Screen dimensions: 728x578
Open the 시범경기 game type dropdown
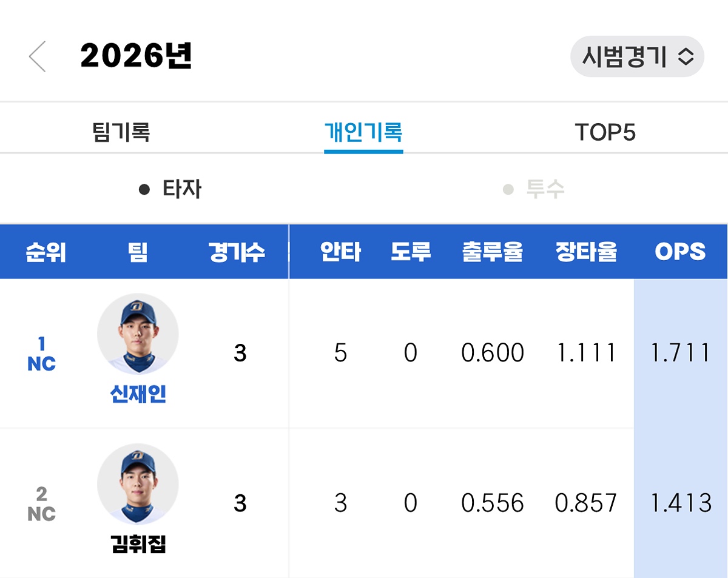coord(637,57)
